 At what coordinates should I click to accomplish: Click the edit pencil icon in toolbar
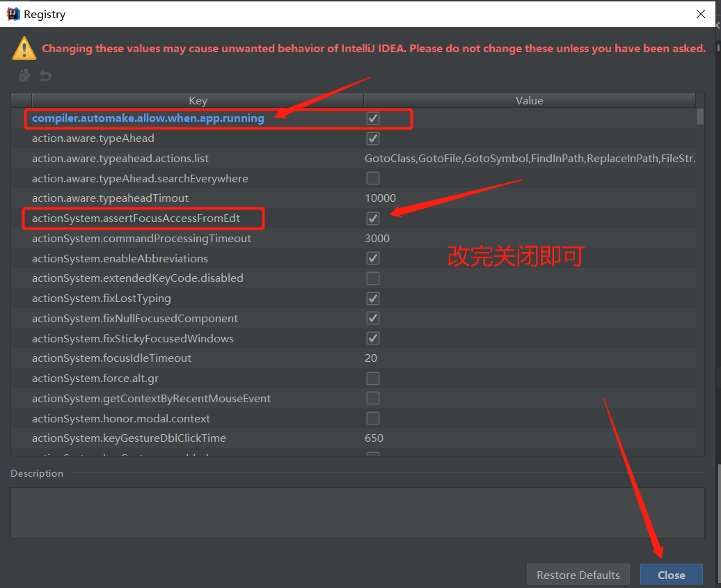tap(25, 75)
